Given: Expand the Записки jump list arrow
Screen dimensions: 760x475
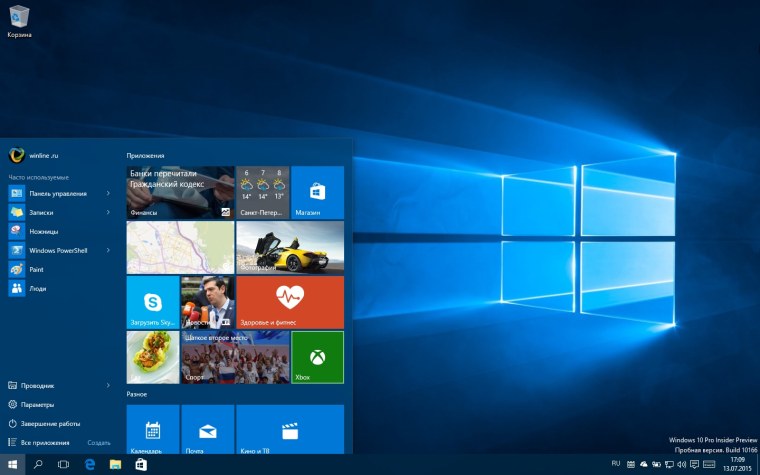Looking at the screenshot, I should [x=108, y=212].
